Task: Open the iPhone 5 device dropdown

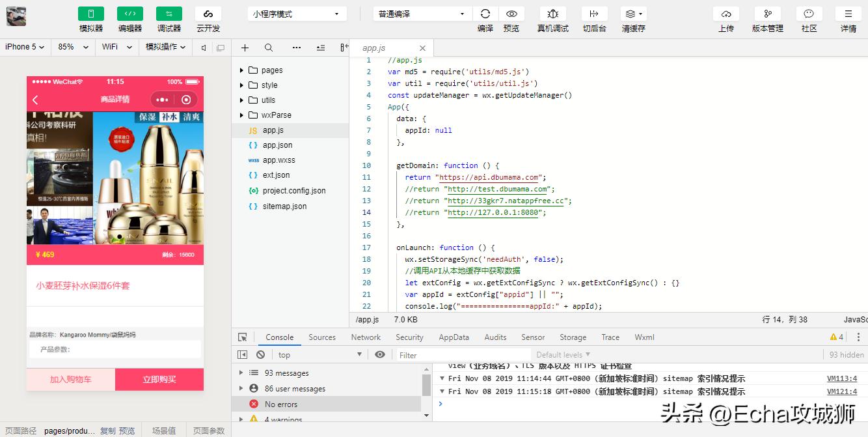Action: 25,47
